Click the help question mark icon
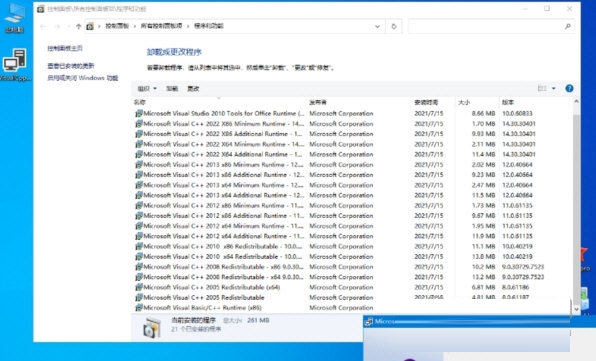The height and width of the screenshot is (361, 596). (569, 89)
